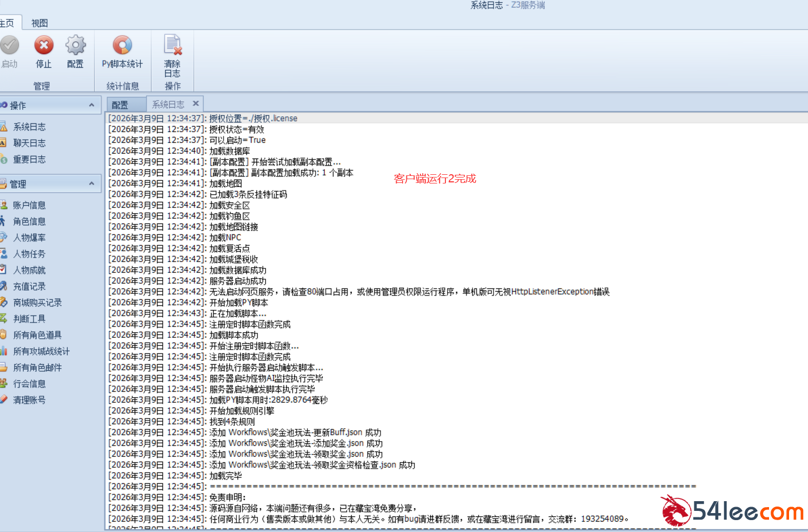808x532 pixels.
Task: Close the 系统日志 tab
Action: coord(196,103)
